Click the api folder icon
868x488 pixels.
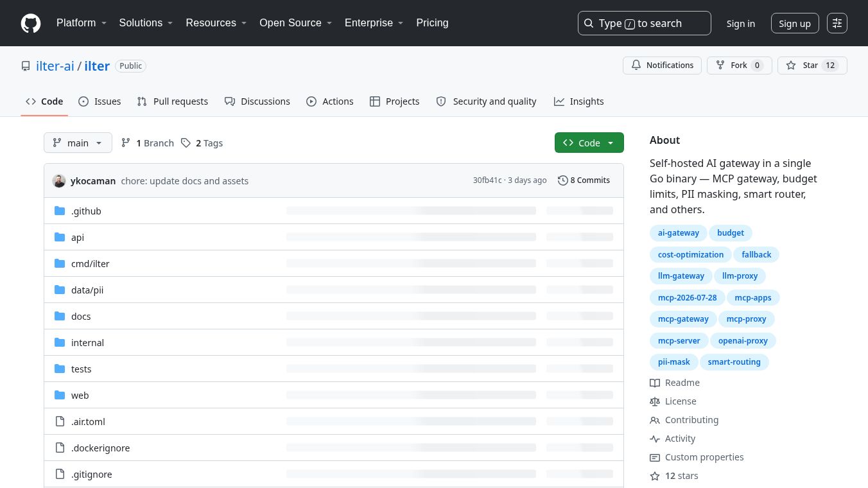60,237
